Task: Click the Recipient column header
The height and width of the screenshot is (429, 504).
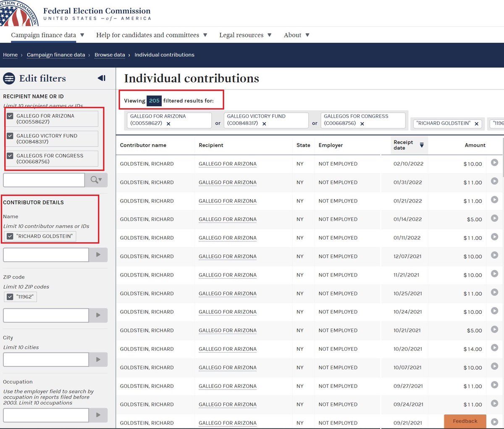Action: click(x=211, y=145)
